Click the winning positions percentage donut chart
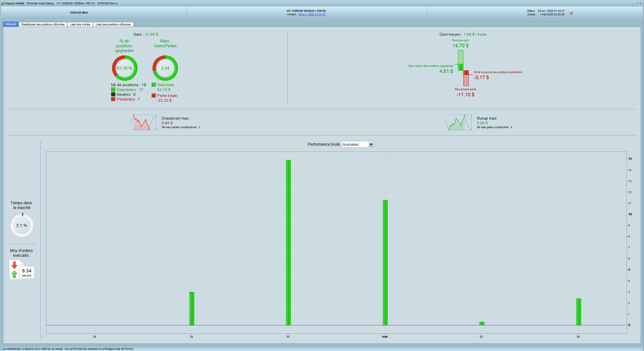Image resolution: width=644 pixels, height=351 pixels. (x=125, y=68)
